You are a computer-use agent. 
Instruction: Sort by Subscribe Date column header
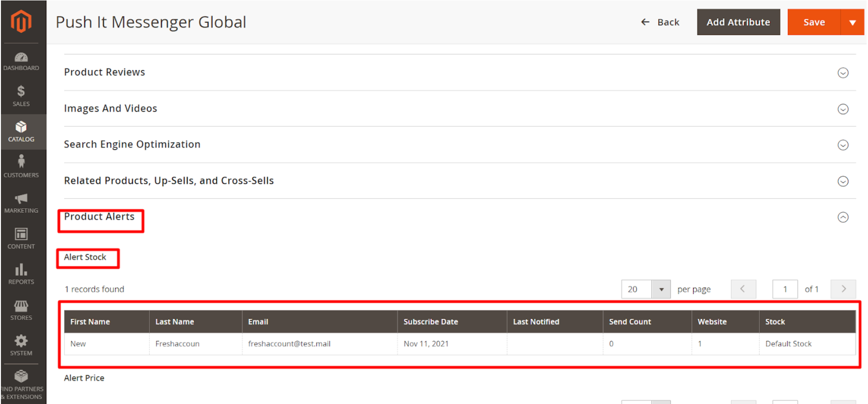[x=452, y=322]
